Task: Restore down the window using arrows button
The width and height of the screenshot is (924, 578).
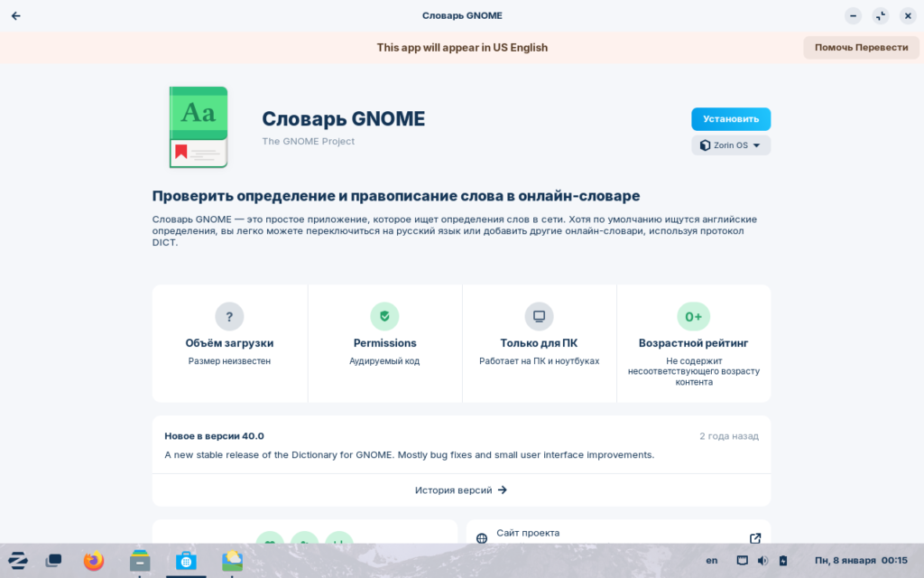Action: [881, 16]
